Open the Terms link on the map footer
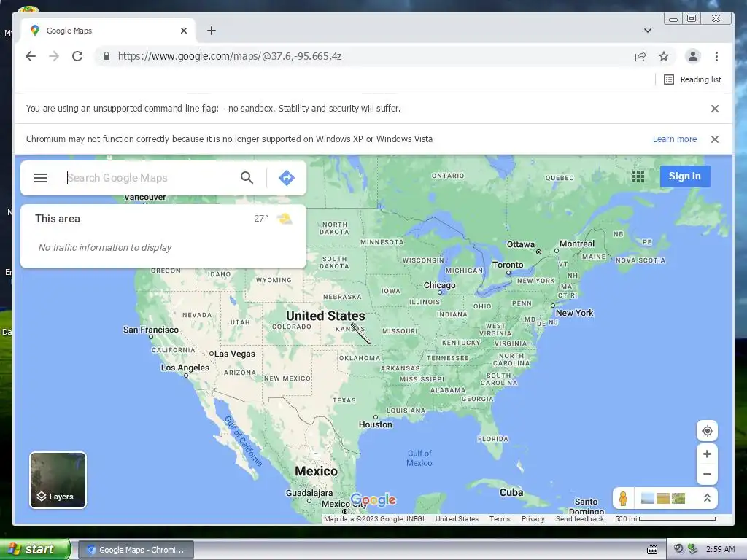This screenshot has width=747, height=560. click(x=499, y=519)
